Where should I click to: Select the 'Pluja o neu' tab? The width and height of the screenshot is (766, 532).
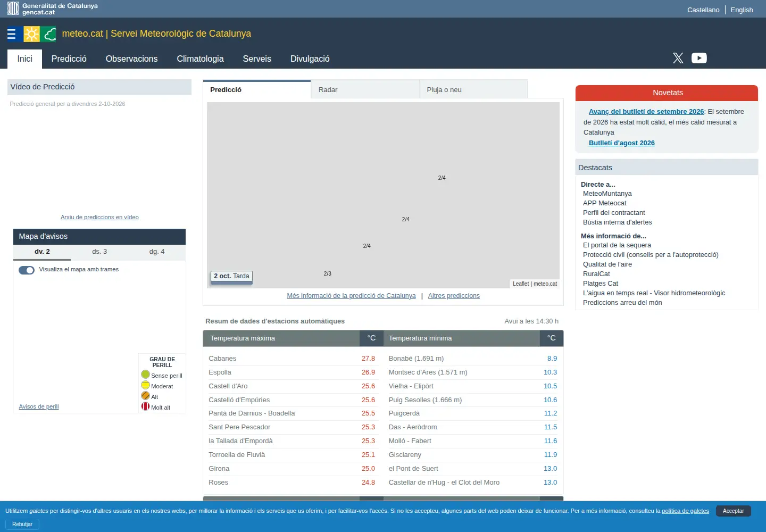[473, 89]
